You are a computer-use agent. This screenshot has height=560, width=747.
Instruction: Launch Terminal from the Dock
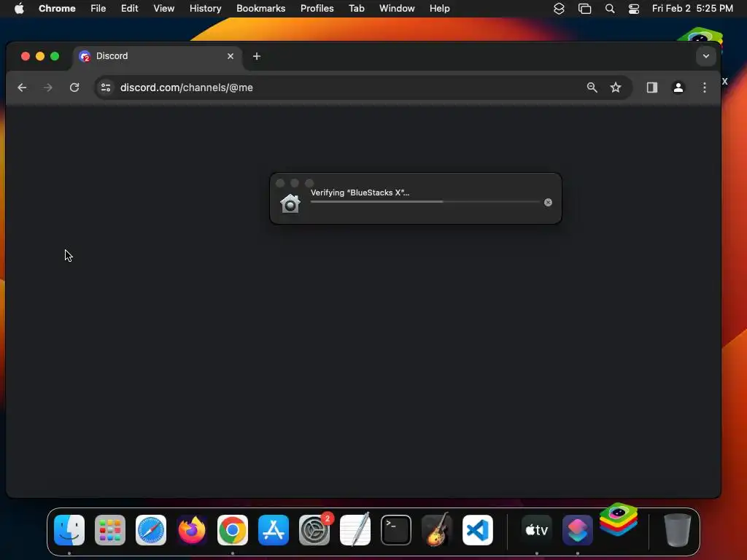(396, 530)
